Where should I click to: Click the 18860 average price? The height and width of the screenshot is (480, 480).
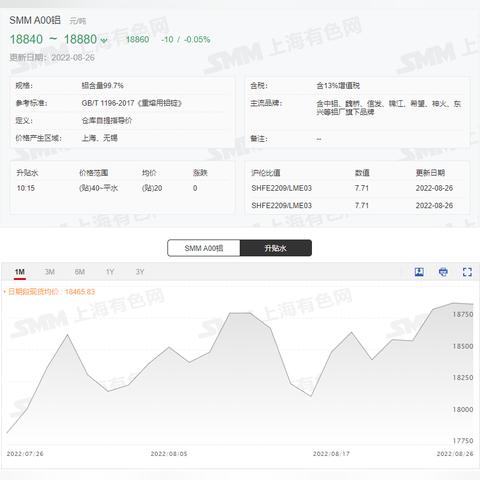137,39
